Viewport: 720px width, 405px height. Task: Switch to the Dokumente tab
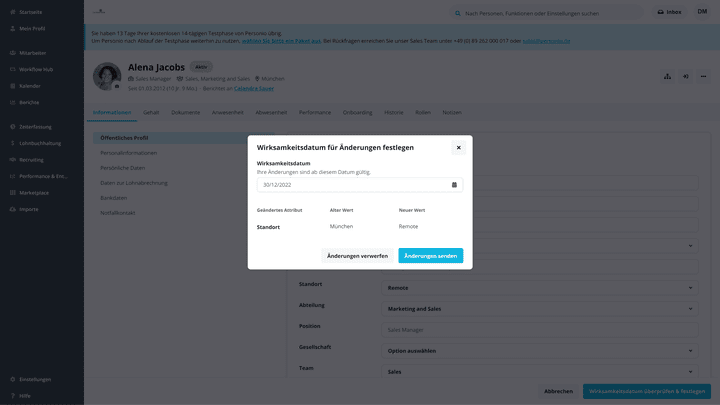185,112
